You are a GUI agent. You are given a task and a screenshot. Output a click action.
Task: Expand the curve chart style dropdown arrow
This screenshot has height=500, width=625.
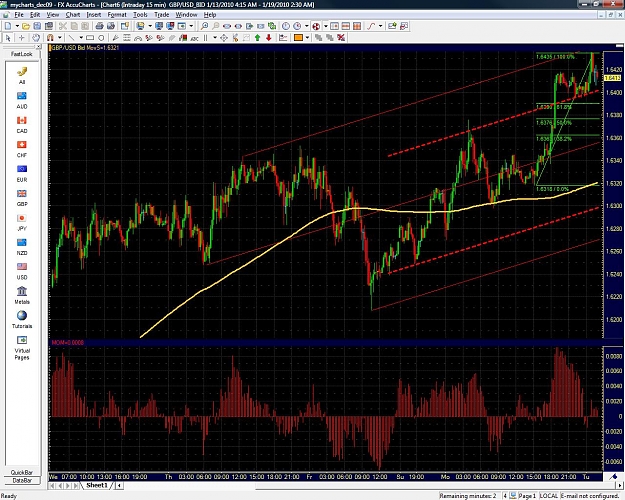coord(381,26)
